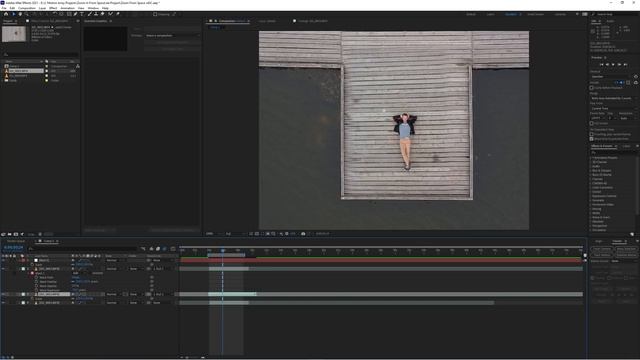Screen dimensions: 640x360
Task: Click the composition mini-flowchart icon in the timeline
Action: coord(143,249)
